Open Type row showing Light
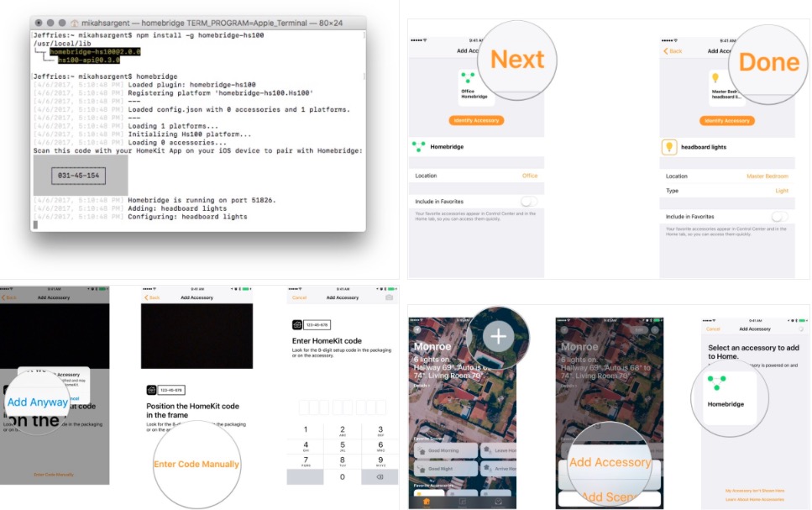The height and width of the screenshot is (510, 812). pyautogui.click(x=727, y=191)
